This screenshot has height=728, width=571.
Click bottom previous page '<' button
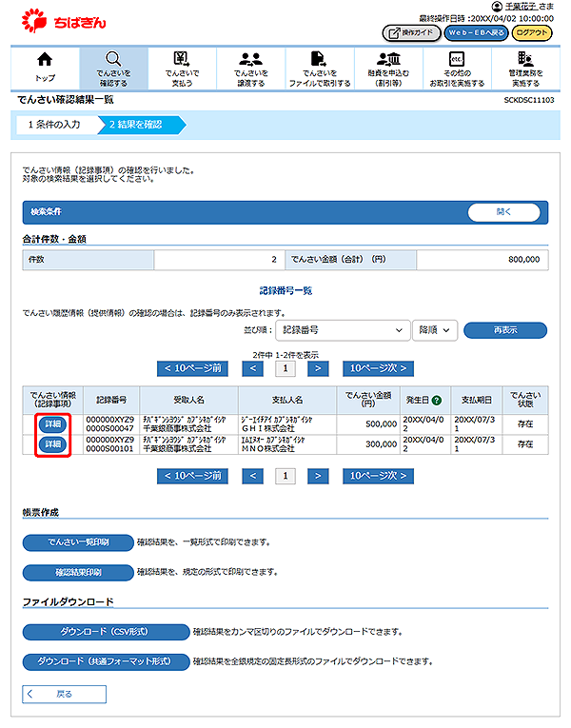coord(253,476)
